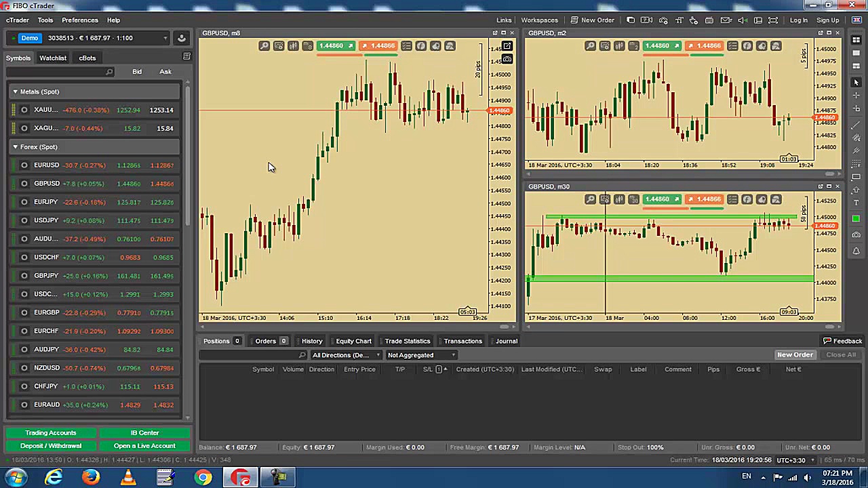This screenshot has width=868, height=488.
Task: Switch to the Orders tab
Action: (x=270, y=341)
